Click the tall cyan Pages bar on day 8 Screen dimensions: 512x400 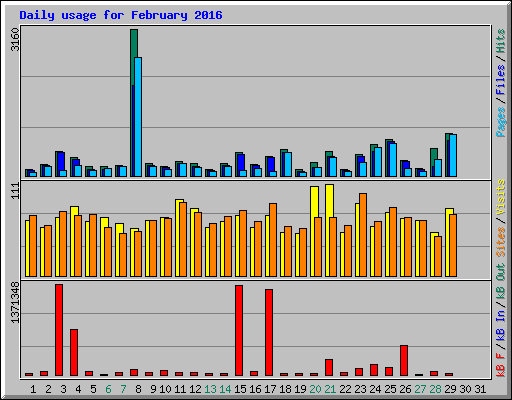tap(138, 117)
